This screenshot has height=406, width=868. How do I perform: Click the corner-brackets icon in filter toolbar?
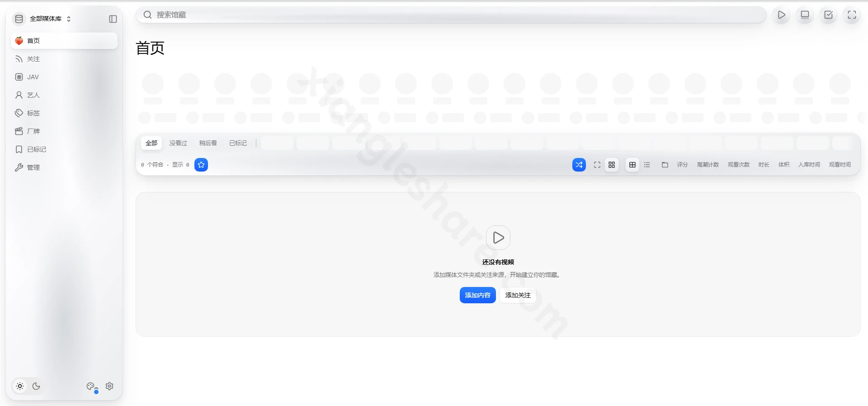coord(597,165)
